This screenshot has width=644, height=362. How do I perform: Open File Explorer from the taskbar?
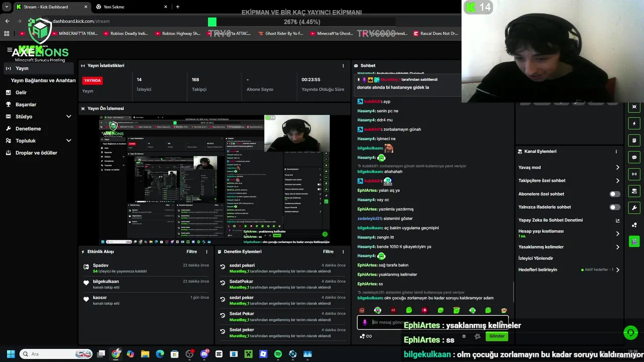coord(145,354)
